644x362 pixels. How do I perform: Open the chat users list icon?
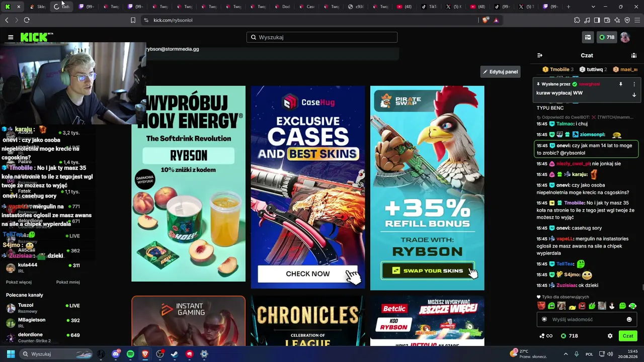pos(634,55)
